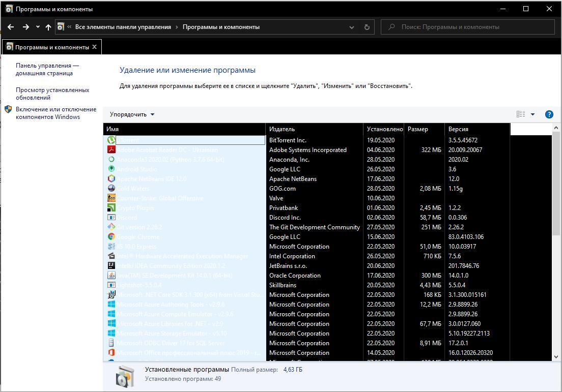The image size is (562, 392).
Task: Select the IIS 10.0 Express icon
Action: (111, 246)
